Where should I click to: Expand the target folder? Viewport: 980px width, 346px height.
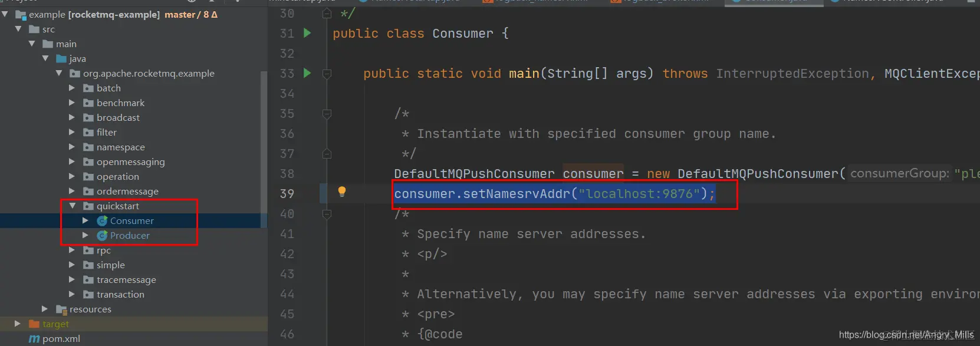[x=18, y=324]
